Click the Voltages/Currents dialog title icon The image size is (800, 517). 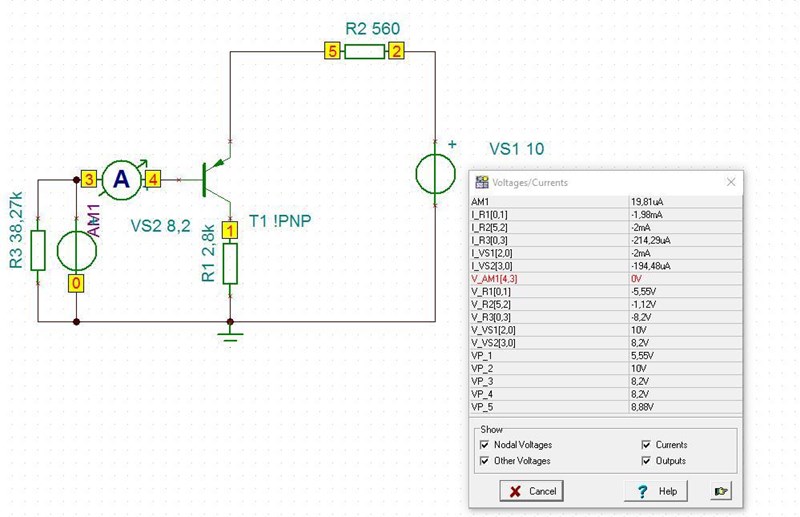482,182
